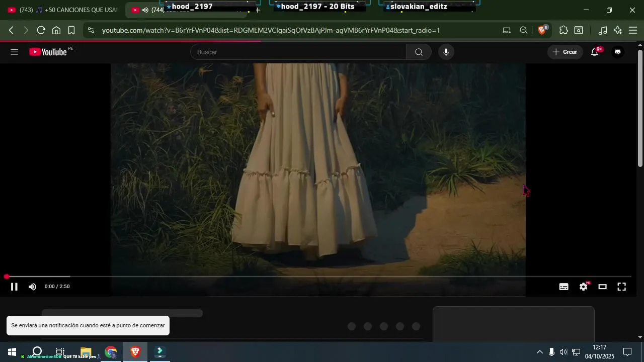Open the browser main menu button
The width and height of the screenshot is (644, 362).
(x=633, y=30)
